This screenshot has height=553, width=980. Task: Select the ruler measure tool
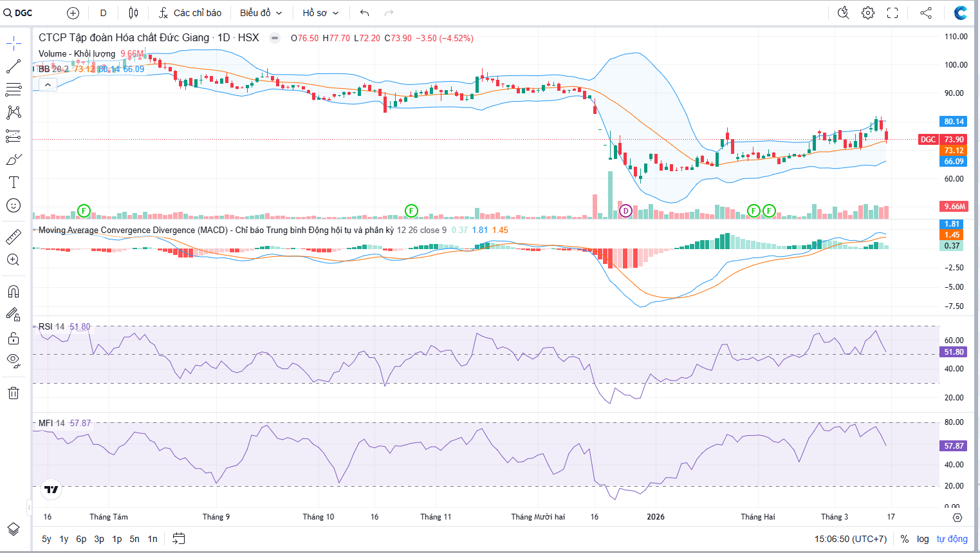(14, 237)
